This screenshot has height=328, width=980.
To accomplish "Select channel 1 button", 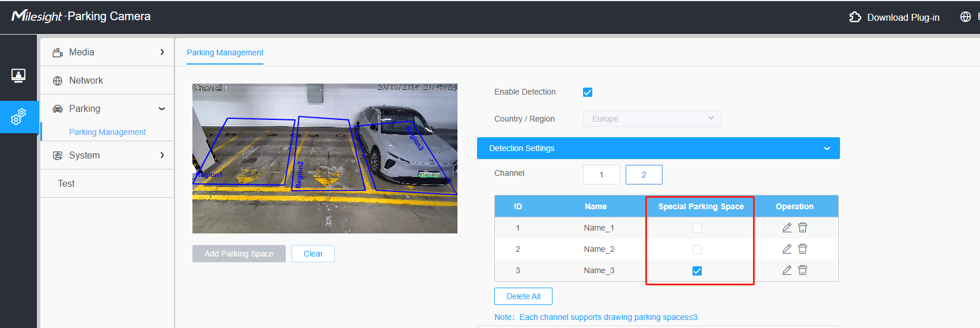I will click(601, 175).
